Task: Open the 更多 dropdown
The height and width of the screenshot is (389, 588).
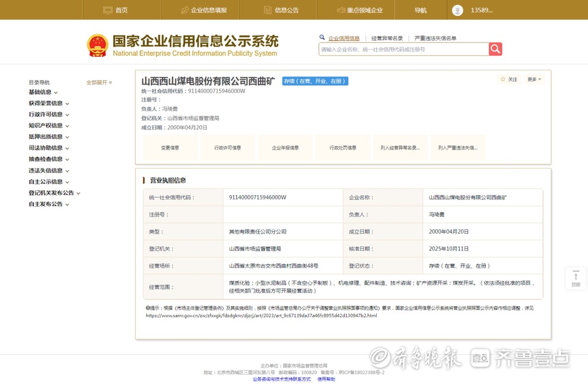Action: (x=534, y=79)
